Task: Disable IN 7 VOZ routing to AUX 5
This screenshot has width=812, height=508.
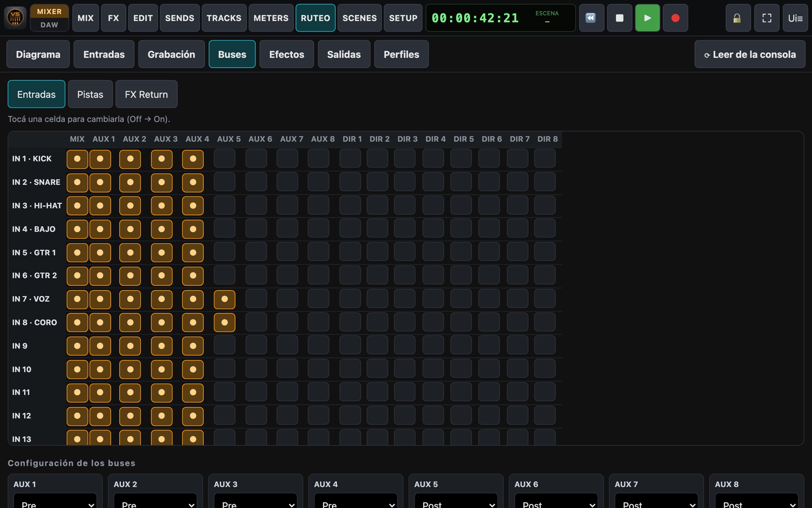Action: (x=225, y=299)
